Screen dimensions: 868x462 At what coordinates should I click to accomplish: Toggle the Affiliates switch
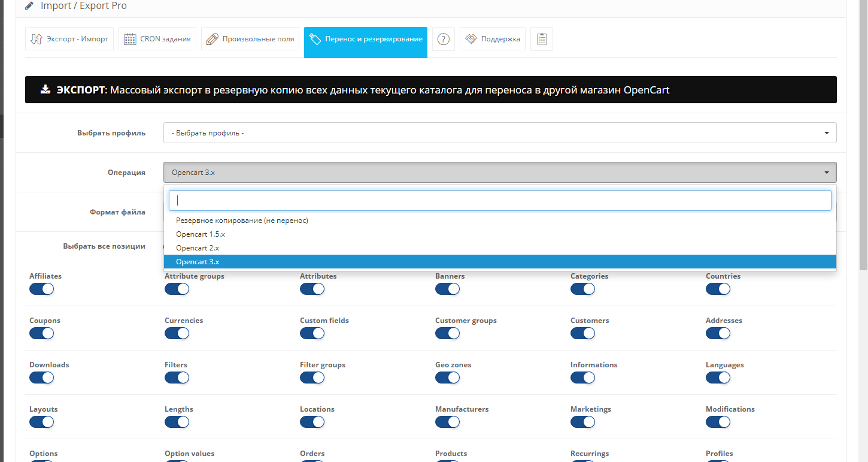pos(41,289)
